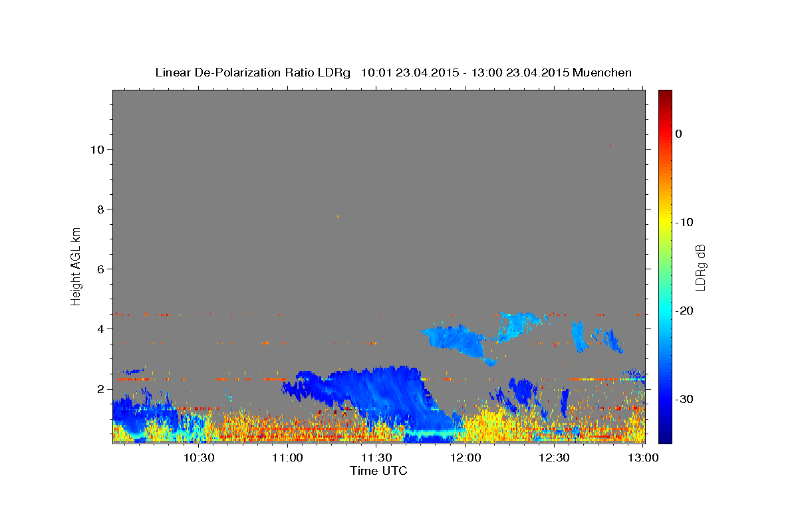Click the 12:30 time tick label

click(x=554, y=458)
